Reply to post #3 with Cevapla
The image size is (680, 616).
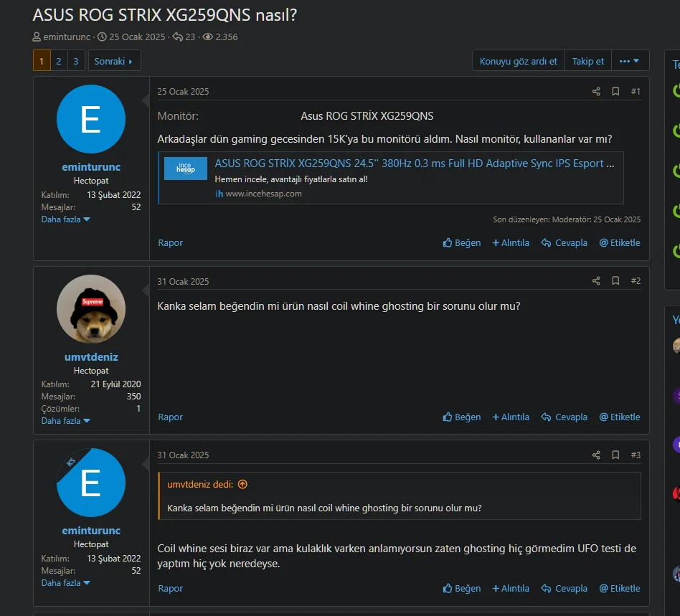565,588
